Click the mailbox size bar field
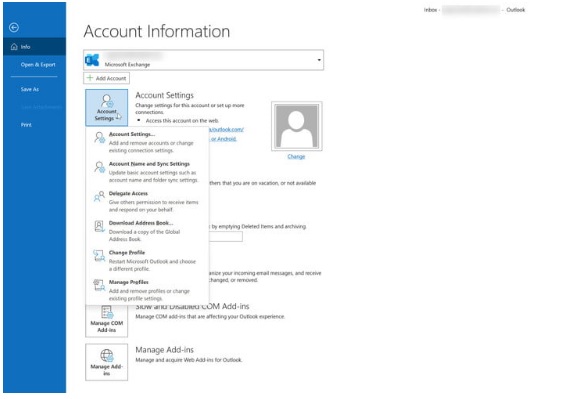The height and width of the screenshot is (399, 565). [x=226, y=237]
